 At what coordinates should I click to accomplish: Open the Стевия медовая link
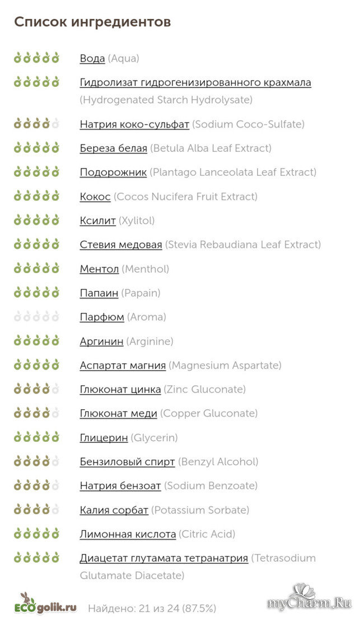pyautogui.click(x=121, y=245)
